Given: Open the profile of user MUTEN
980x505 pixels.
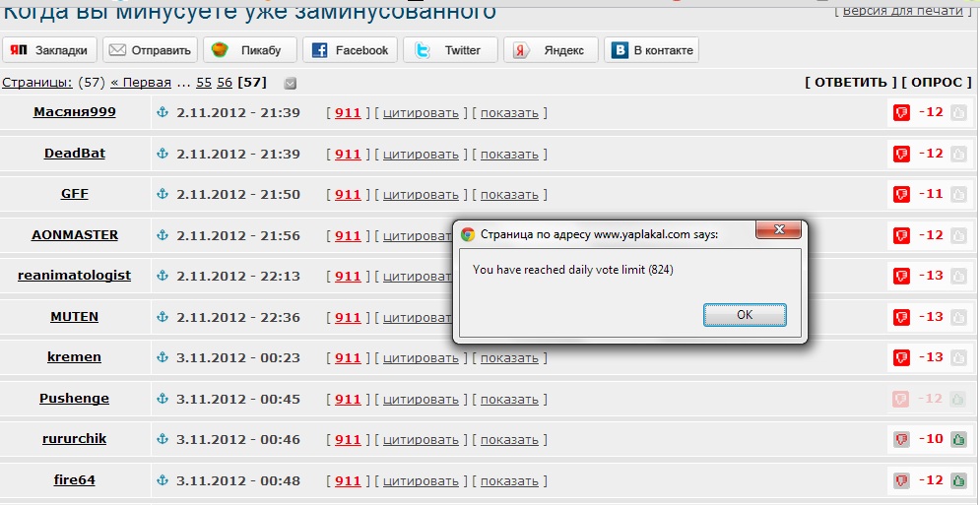Looking at the screenshot, I should pyautogui.click(x=75, y=317).
